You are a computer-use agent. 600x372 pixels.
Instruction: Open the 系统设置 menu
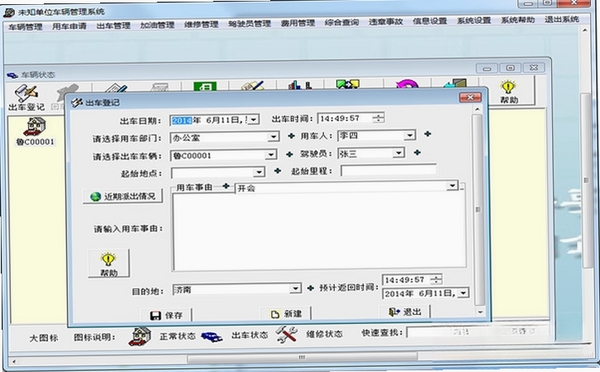point(474,20)
